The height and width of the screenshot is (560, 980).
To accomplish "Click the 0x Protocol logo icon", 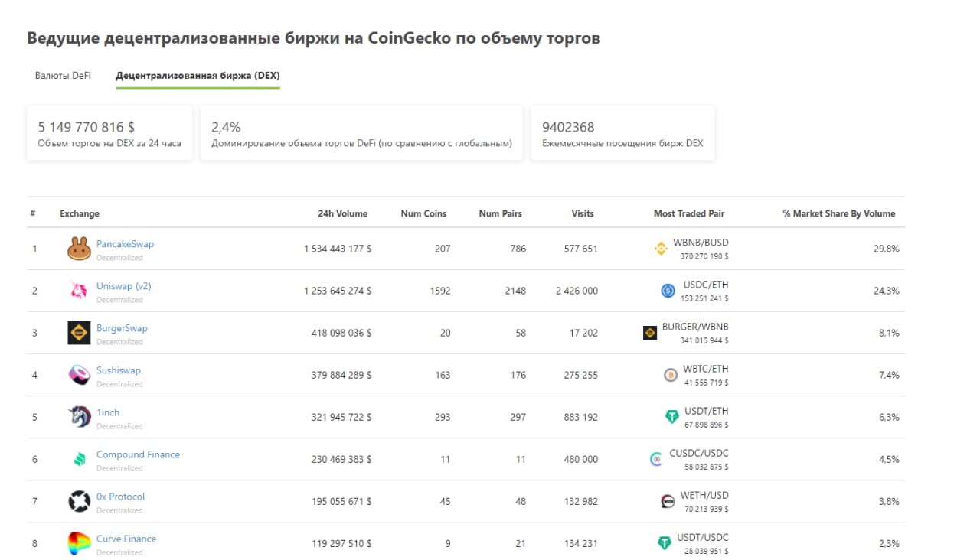I will point(79,501).
